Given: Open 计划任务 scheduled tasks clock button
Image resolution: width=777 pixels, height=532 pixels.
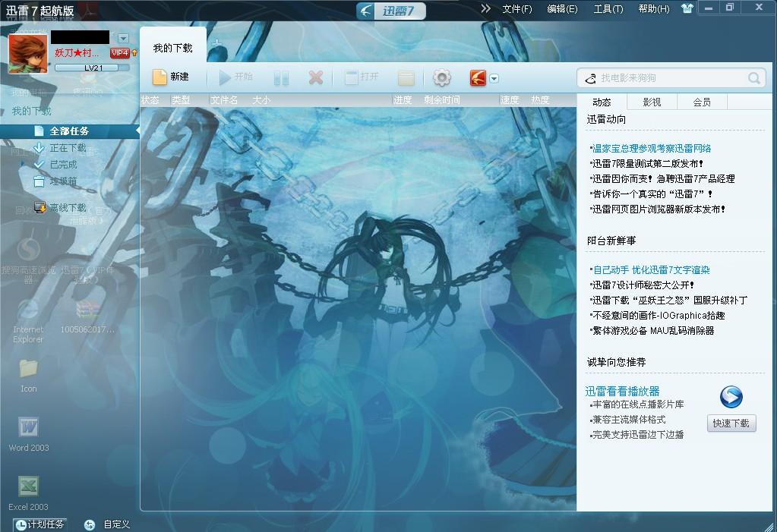Looking at the screenshot, I should [39, 524].
